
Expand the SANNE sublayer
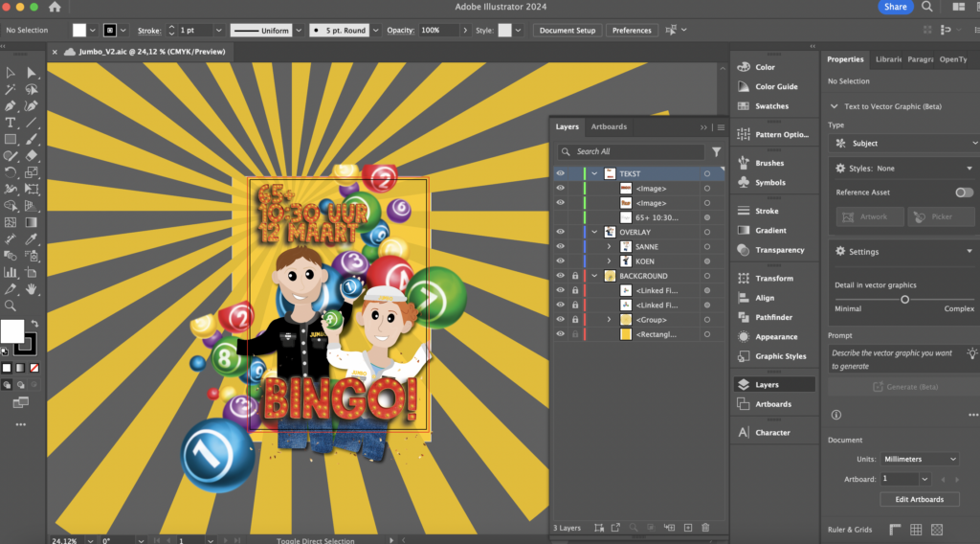pyautogui.click(x=609, y=246)
